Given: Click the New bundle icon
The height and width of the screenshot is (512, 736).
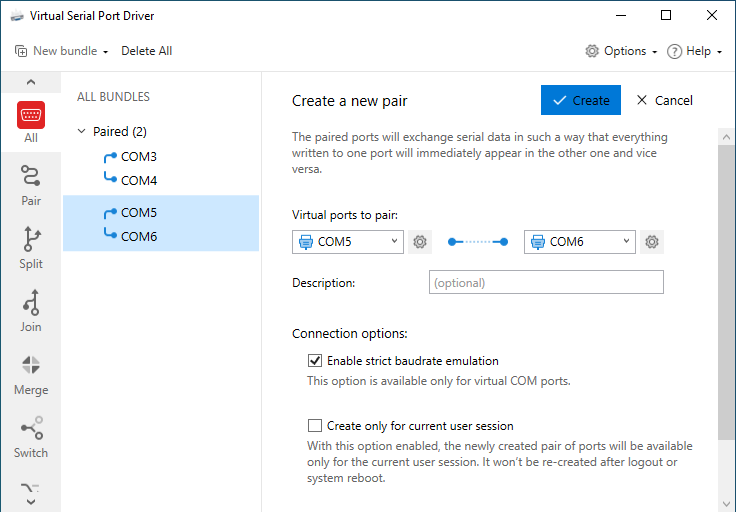Looking at the screenshot, I should pyautogui.click(x=21, y=51).
